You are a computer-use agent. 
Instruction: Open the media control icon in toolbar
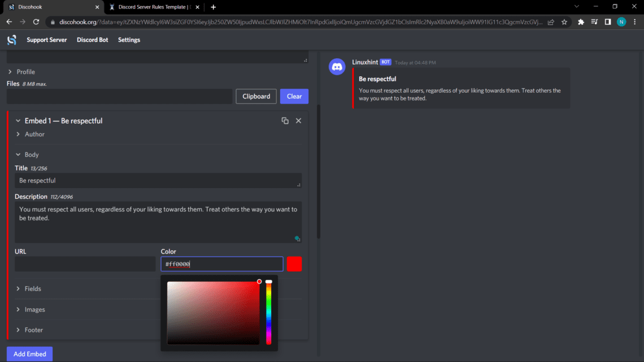click(x=594, y=22)
